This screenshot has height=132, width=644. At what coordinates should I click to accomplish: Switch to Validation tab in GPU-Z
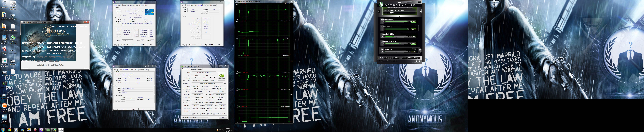point(200,69)
